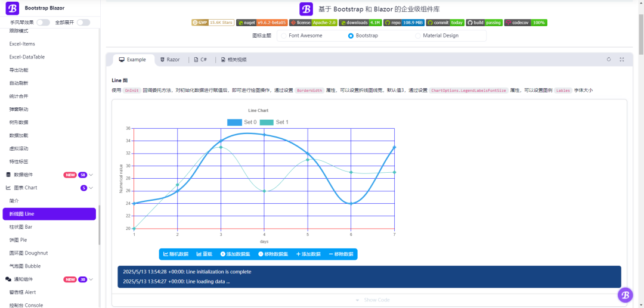Click the 5 count badge on 图表 Chart
The image size is (644, 308).
[x=84, y=188]
